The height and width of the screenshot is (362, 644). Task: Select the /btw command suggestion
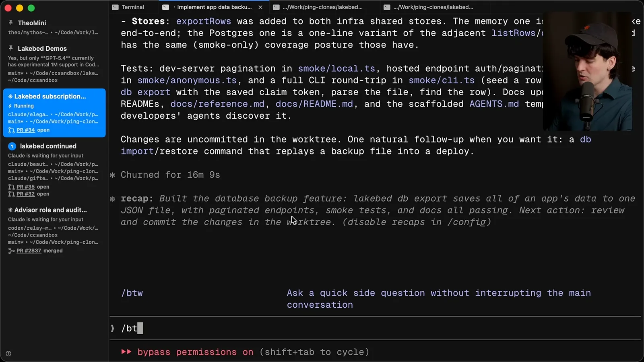coord(356,299)
